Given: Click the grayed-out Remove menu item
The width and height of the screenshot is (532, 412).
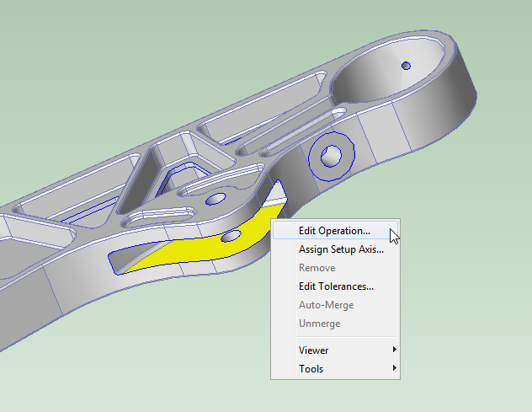Looking at the screenshot, I should (x=317, y=267).
